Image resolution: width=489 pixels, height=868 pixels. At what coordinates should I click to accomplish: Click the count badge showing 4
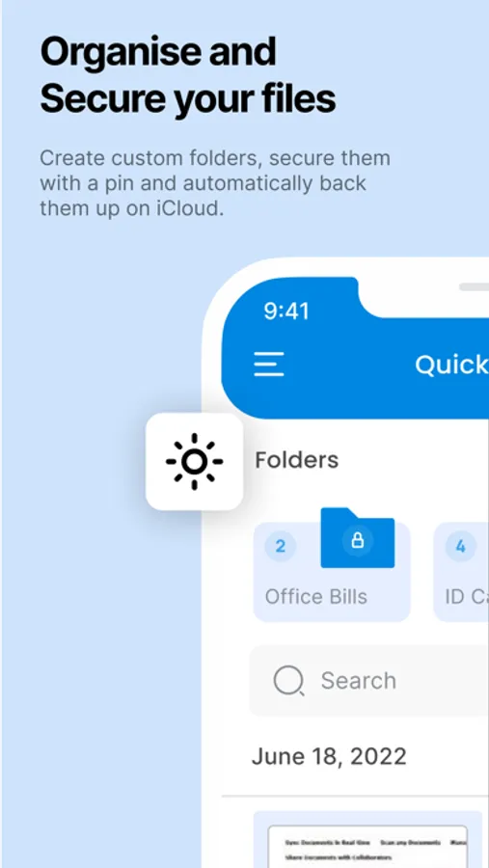(x=460, y=547)
